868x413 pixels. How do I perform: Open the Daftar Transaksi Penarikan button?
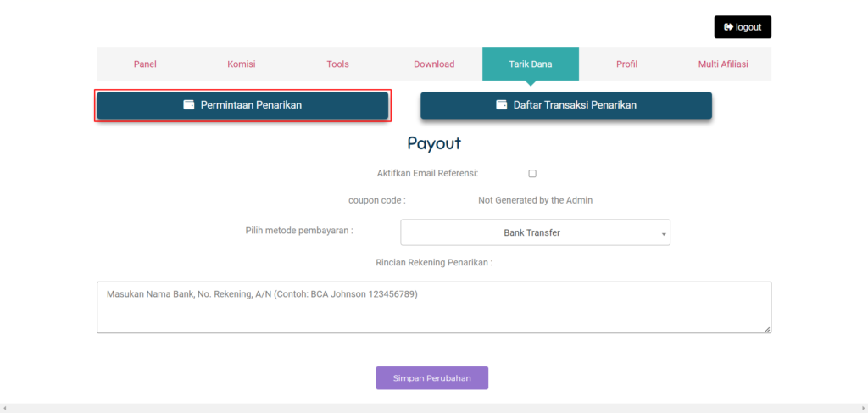coord(565,105)
